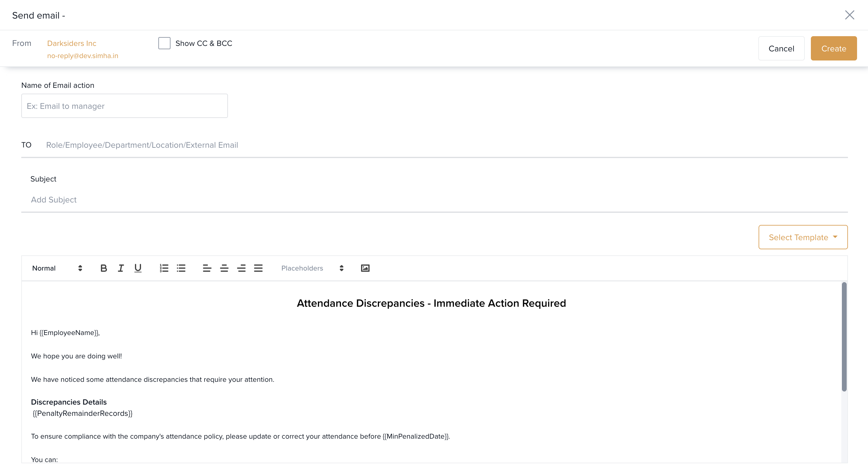868x473 pixels.
Task: Align text to the right
Action: (x=241, y=268)
